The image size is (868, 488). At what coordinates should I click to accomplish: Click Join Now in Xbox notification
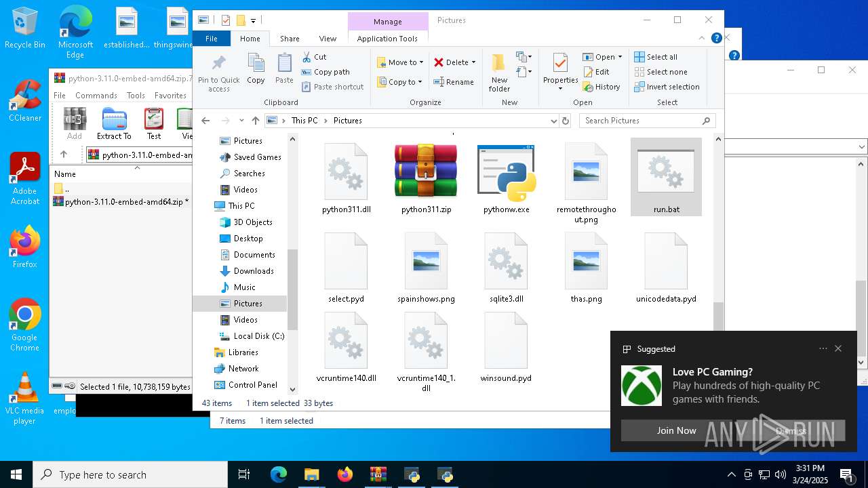[x=676, y=430]
